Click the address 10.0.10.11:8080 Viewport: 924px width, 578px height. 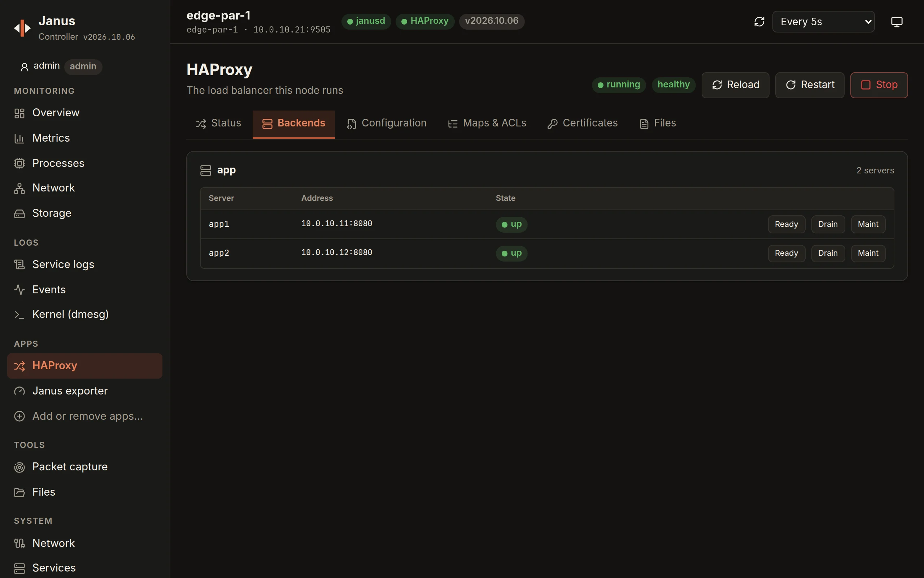click(x=336, y=224)
